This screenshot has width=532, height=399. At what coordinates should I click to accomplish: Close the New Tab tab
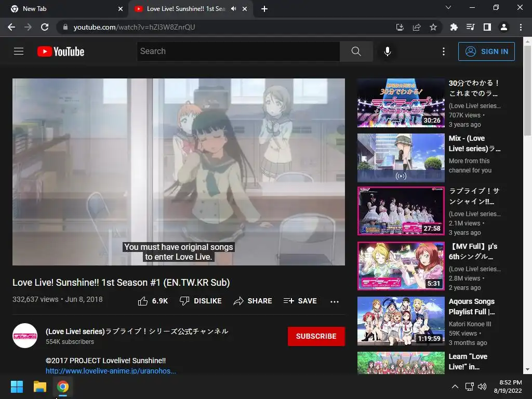click(121, 9)
